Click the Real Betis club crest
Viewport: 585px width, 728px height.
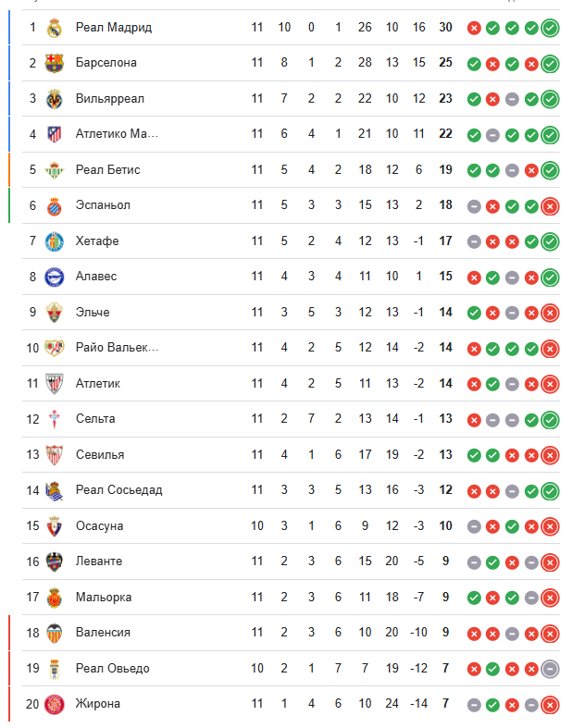tap(53, 170)
